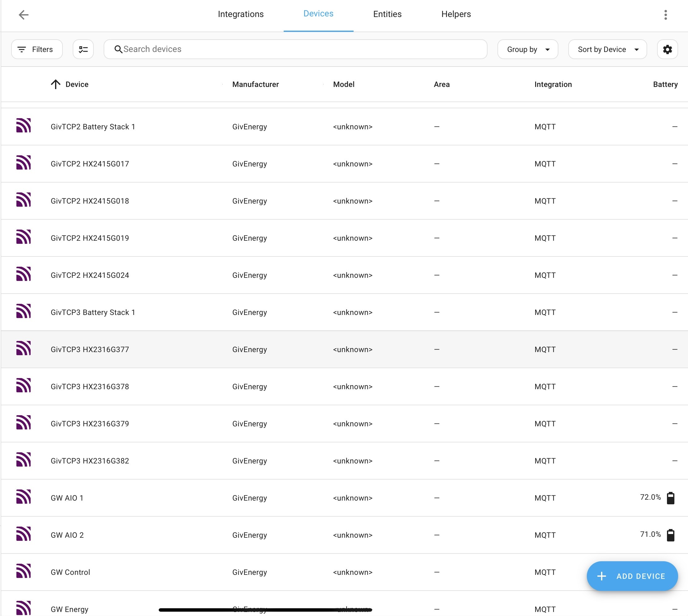Click the MQTT icon for GW AIO 1

tap(23, 497)
